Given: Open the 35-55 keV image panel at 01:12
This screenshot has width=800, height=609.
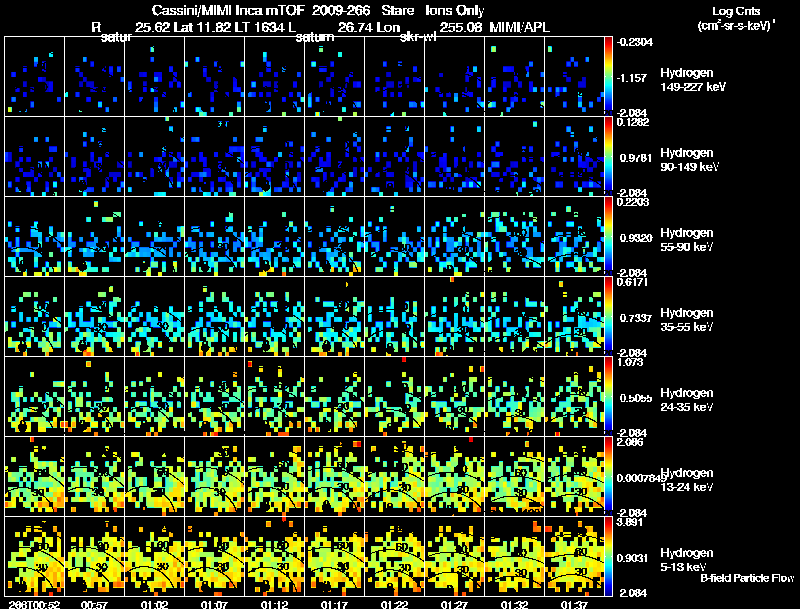Looking at the screenshot, I should pyautogui.click(x=274, y=316).
